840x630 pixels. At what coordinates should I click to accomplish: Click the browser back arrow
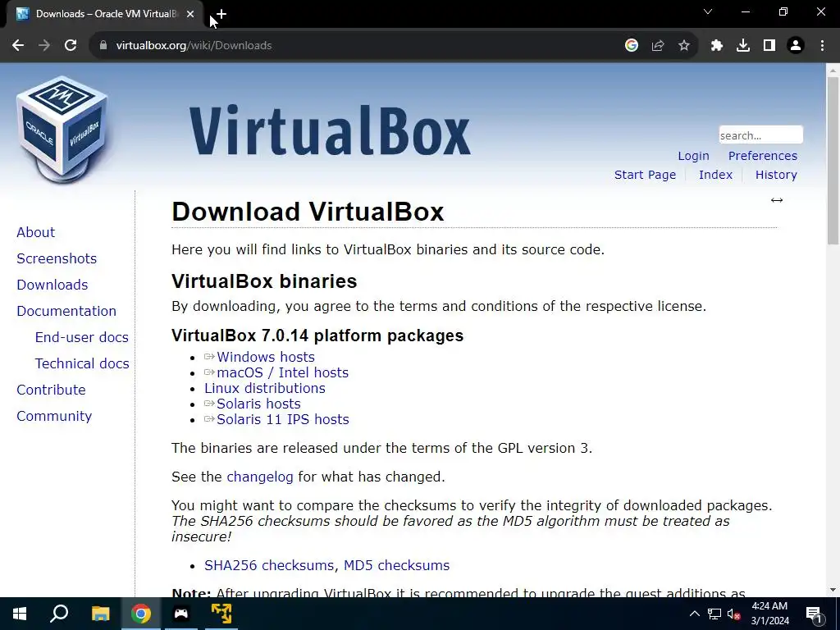[x=18, y=46]
